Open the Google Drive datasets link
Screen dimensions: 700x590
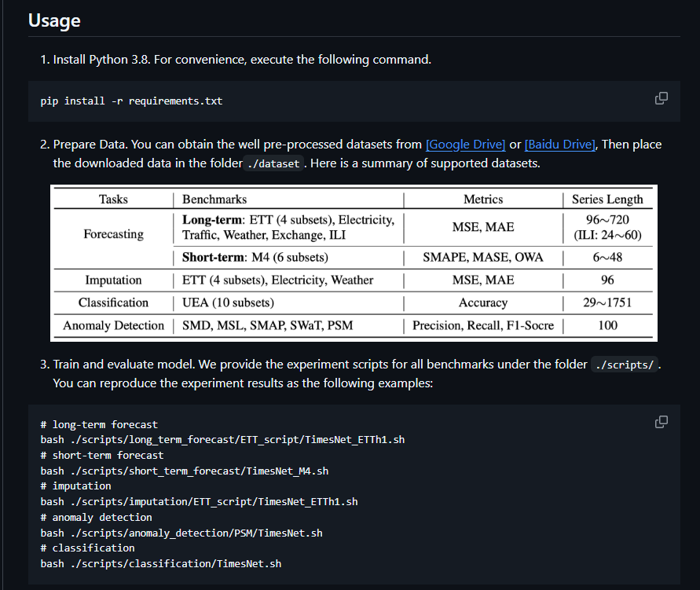(465, 145)
